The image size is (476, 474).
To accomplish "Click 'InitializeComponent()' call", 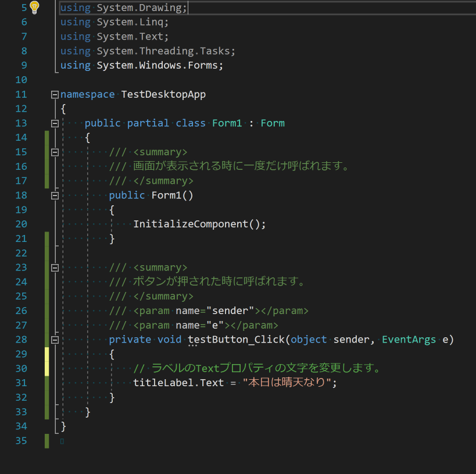I will (196, 224).
